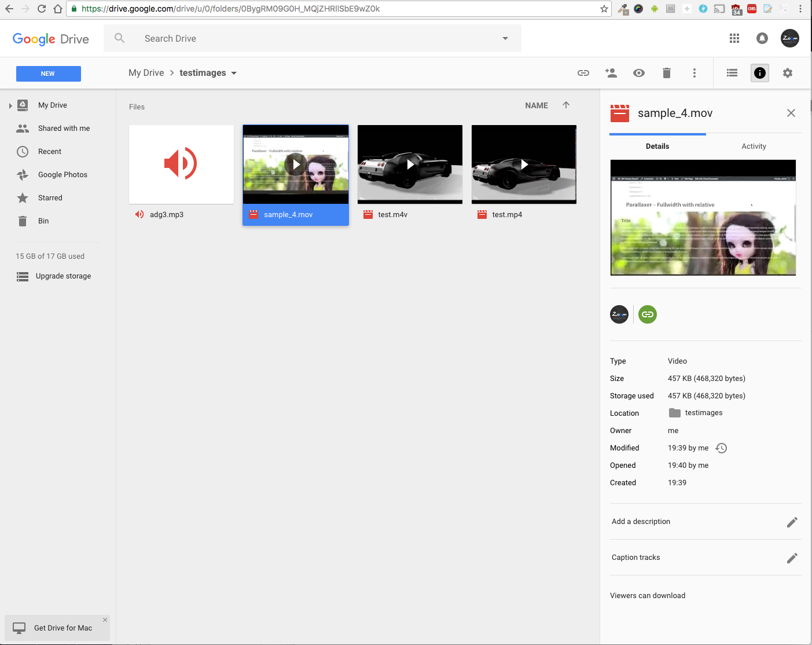Open the Drive settings gear
812x645 pixels.
pos(788,73)
